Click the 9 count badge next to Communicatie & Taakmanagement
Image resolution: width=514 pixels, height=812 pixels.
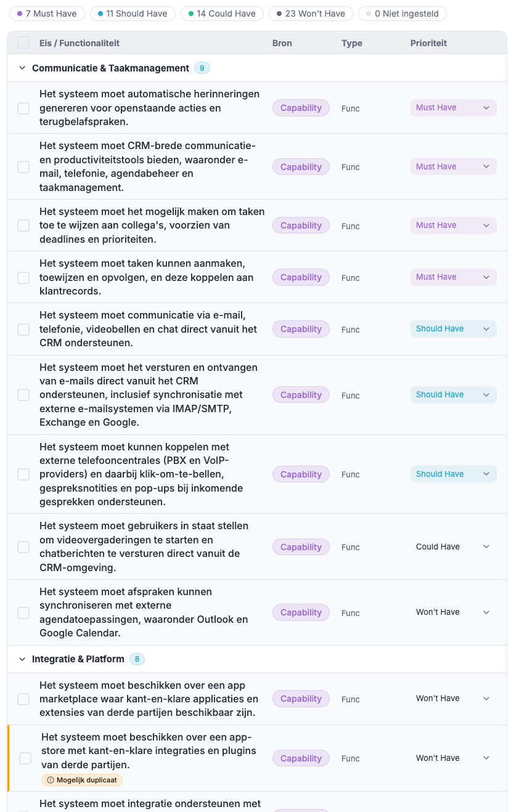[202, 68]
